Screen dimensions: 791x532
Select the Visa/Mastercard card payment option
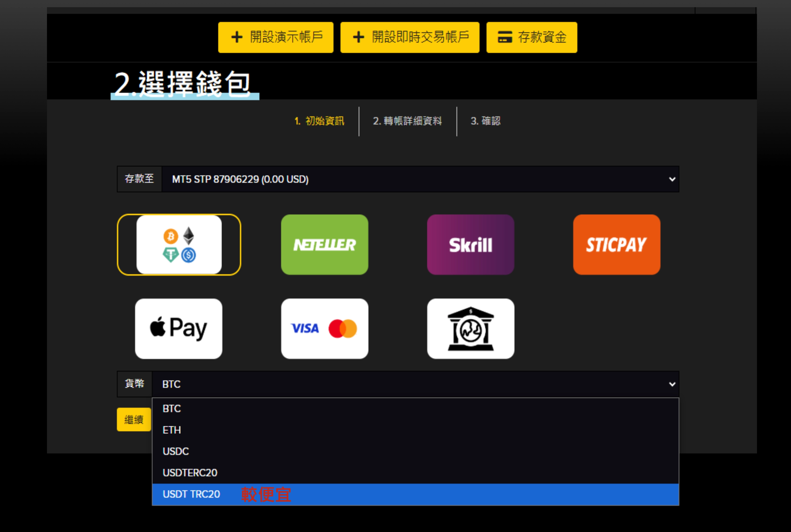click(x=324, y=329)
